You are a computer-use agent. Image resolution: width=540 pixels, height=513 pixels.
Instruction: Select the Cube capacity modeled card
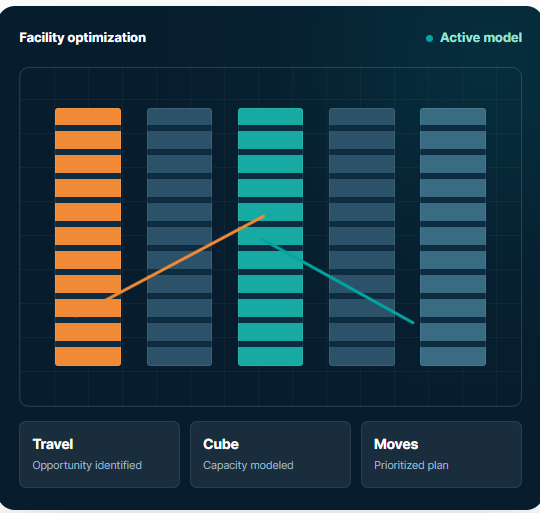click(270, 454)
